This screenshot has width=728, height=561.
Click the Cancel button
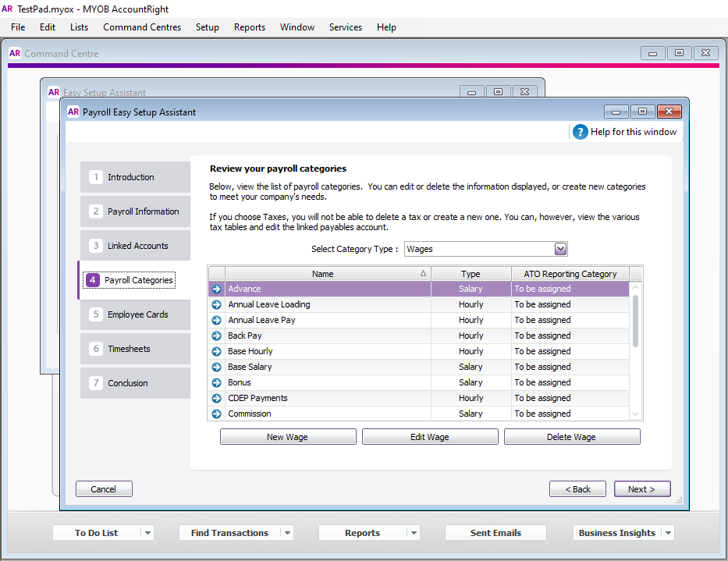coord(104,489)
